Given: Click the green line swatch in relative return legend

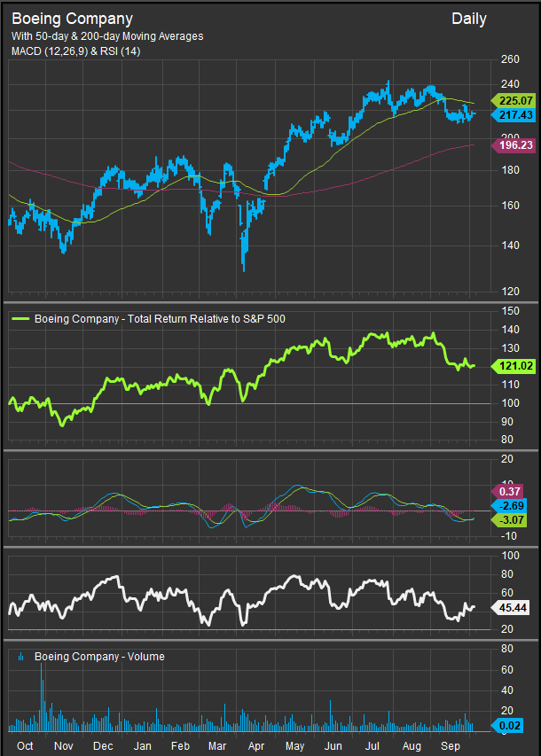Looking at the screenshot, I should pyautogui.click(x=20, y=318).
